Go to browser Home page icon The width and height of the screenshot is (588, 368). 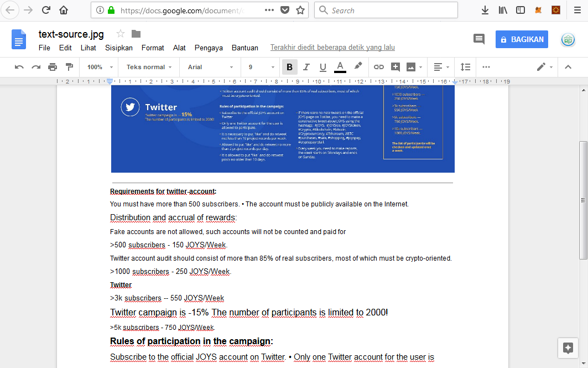click(64, 10)
